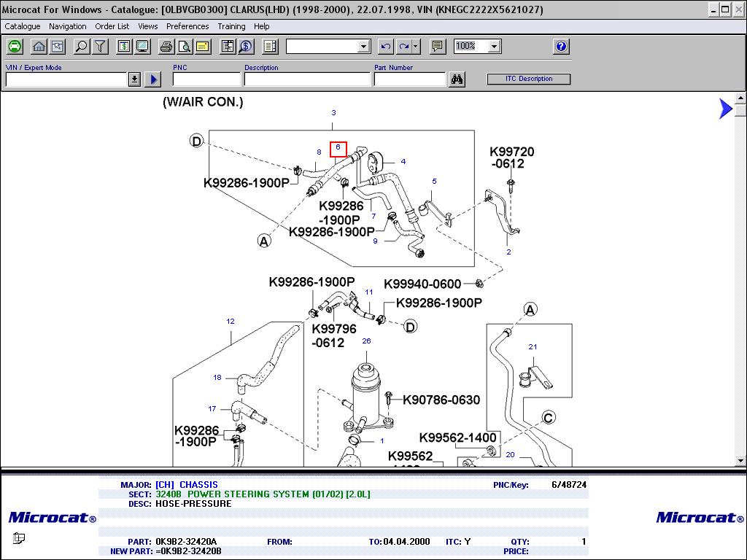The height and width of the screenshot is (560, 747).
Task: Open the magnifying glass search tool
Action: pyautogui.click(x=82, y=47)
